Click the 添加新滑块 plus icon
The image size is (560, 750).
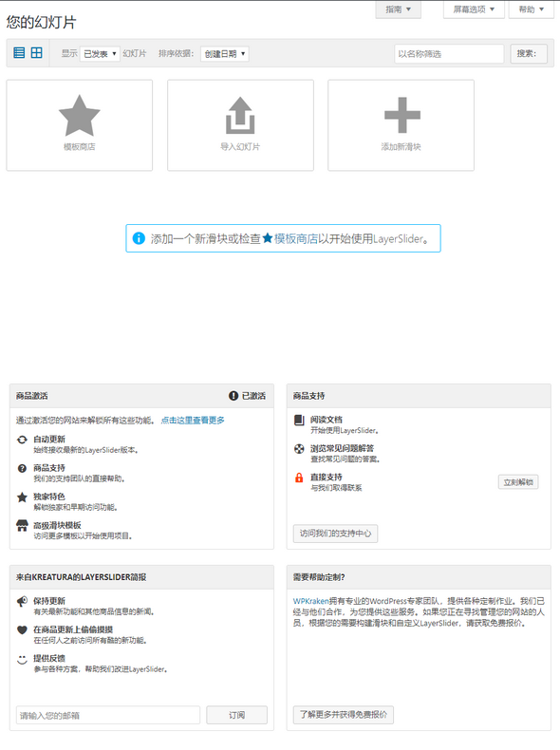(x=402, y=115)
